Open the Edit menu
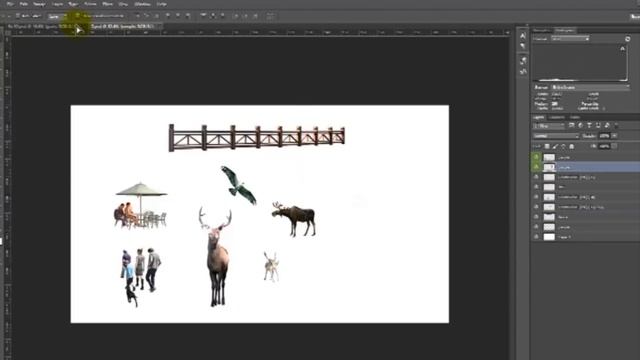The height and width of the screenshot is (360, 640). (x=23, y=4)
